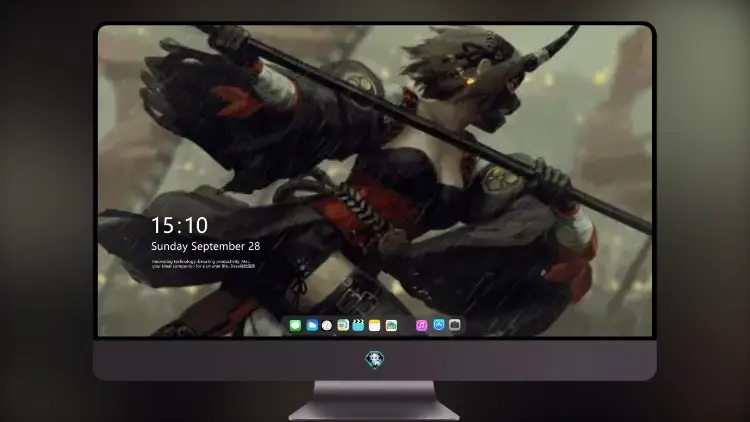Open the white Clock dock icon
750x422 pixels.
[x=327, y=326]
